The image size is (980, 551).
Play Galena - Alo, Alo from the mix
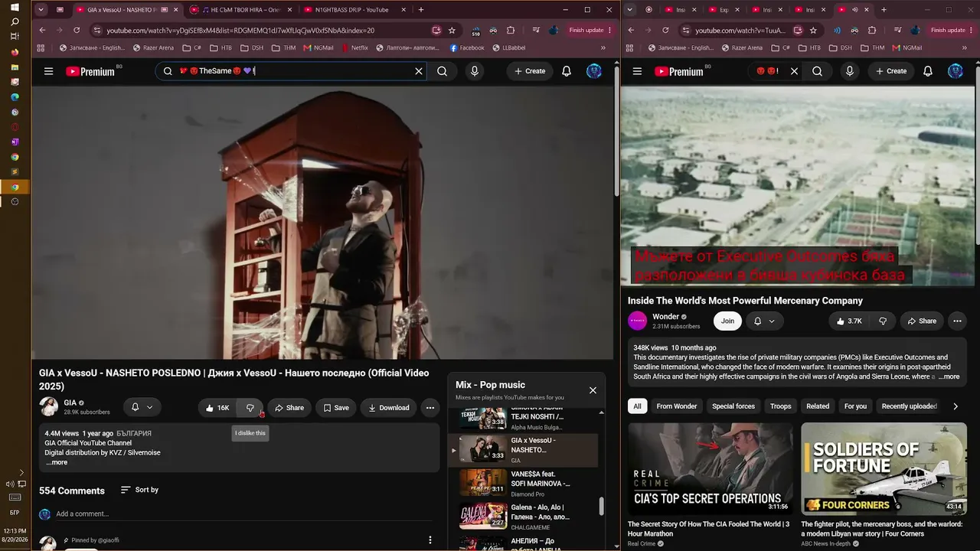point(524,516)
